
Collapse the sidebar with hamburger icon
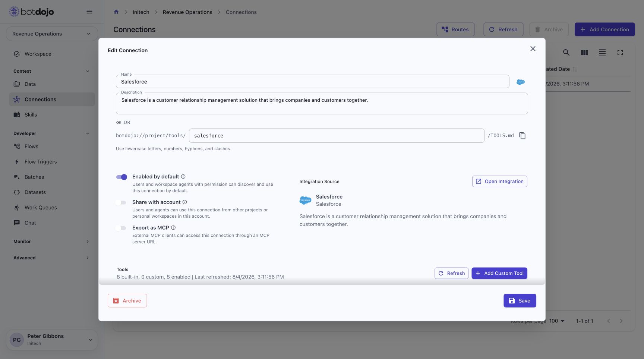pyautogui.click(x=89, y=12)
